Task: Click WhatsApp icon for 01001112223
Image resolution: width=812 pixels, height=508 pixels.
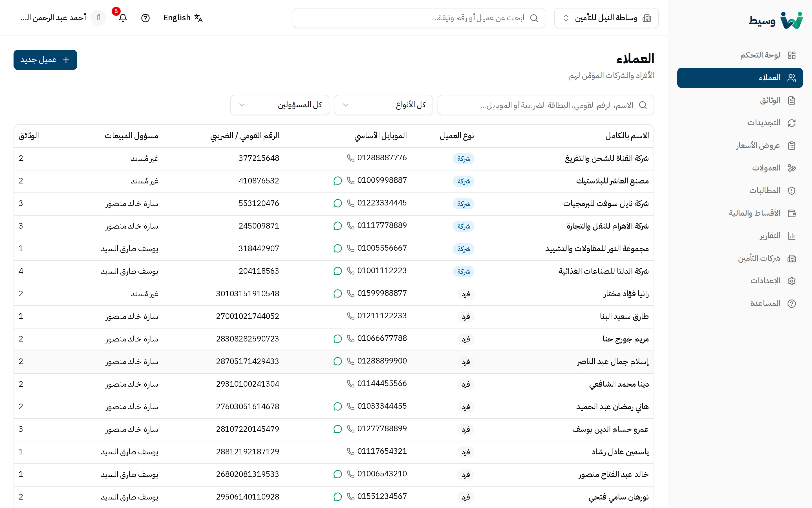Action: [x=337, y=271]
